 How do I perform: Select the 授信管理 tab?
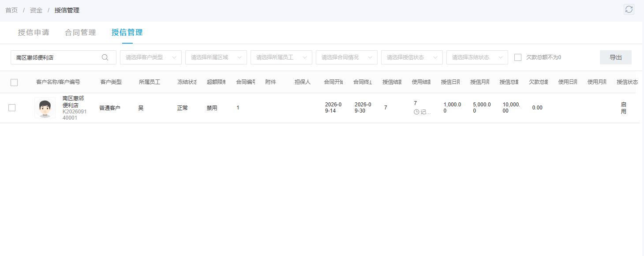point(127,32)
